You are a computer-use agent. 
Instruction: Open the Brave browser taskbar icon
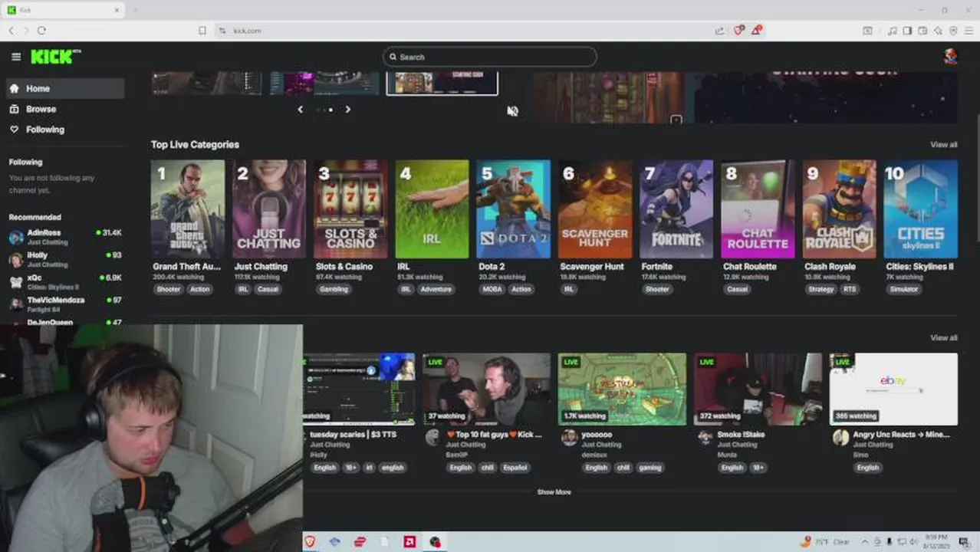click(x=310, y=542)
